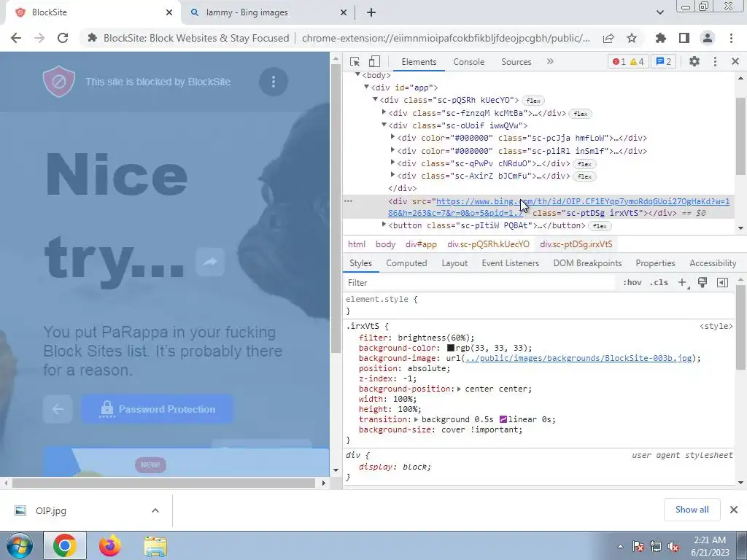Click the flex badge beside sc-qPwPv cNRduO
Image resolution: width=747 pixels, height=560 pixels.
point(584,164)
